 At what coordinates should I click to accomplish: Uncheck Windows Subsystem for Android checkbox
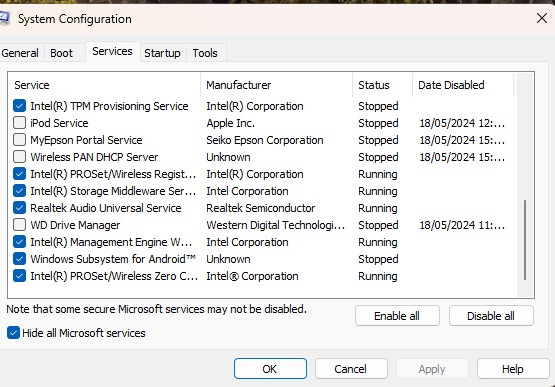pos(19,258)
